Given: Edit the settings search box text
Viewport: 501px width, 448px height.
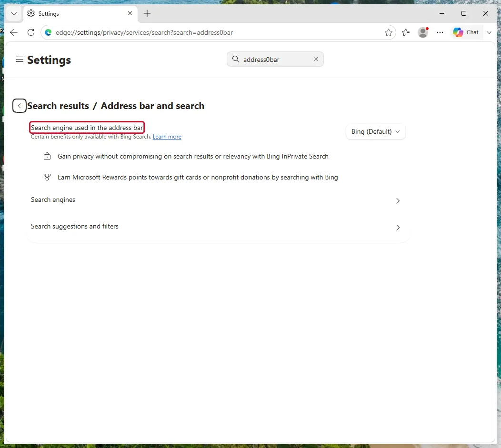Looking at the screenshot, I should point(275,60).
